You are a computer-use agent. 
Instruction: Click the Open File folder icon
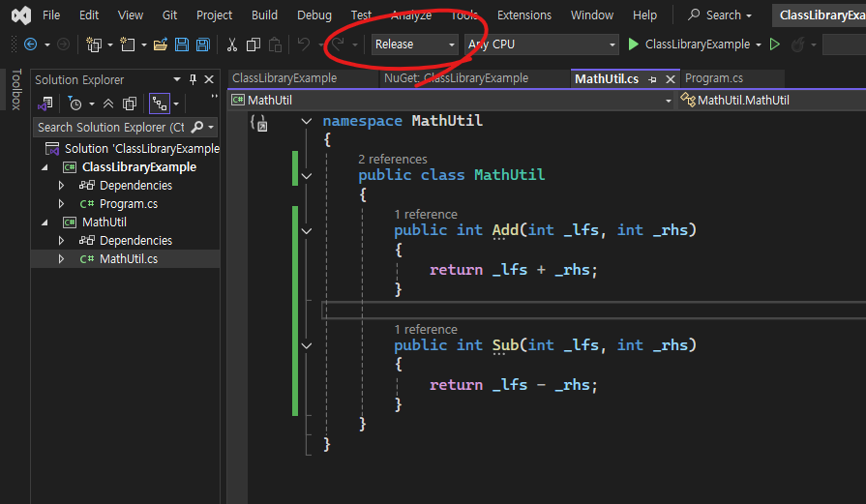pos(161,44)
